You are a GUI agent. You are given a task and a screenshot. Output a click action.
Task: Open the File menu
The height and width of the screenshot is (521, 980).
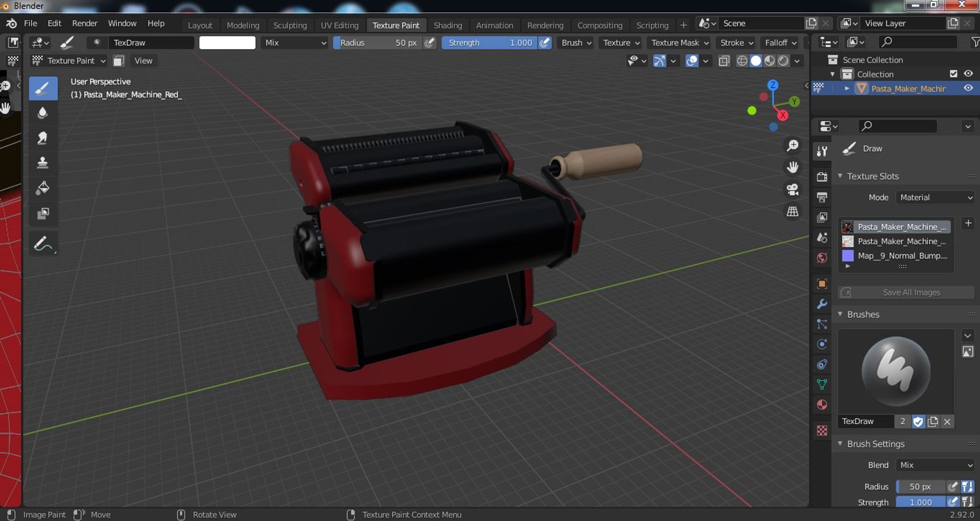point(31,23)
